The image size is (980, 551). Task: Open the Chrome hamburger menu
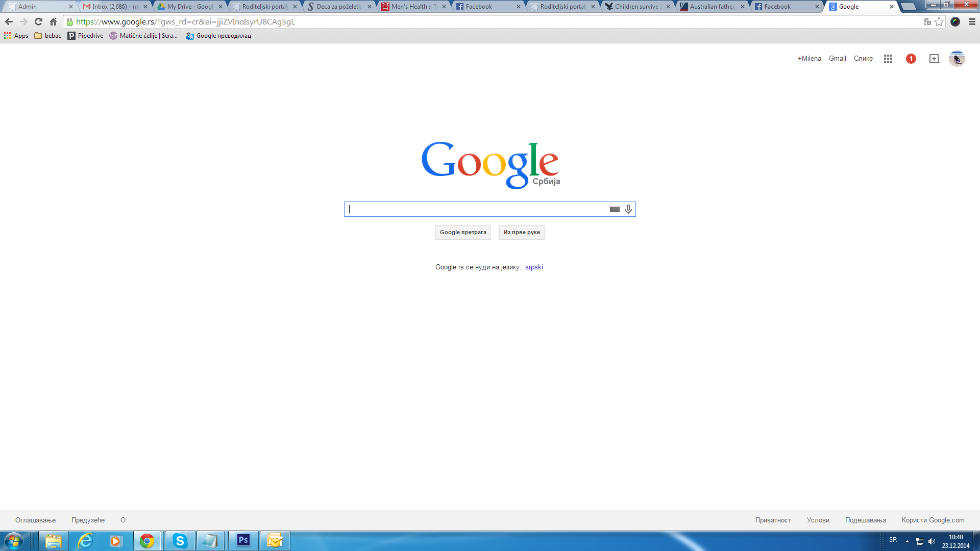point(972,22)
